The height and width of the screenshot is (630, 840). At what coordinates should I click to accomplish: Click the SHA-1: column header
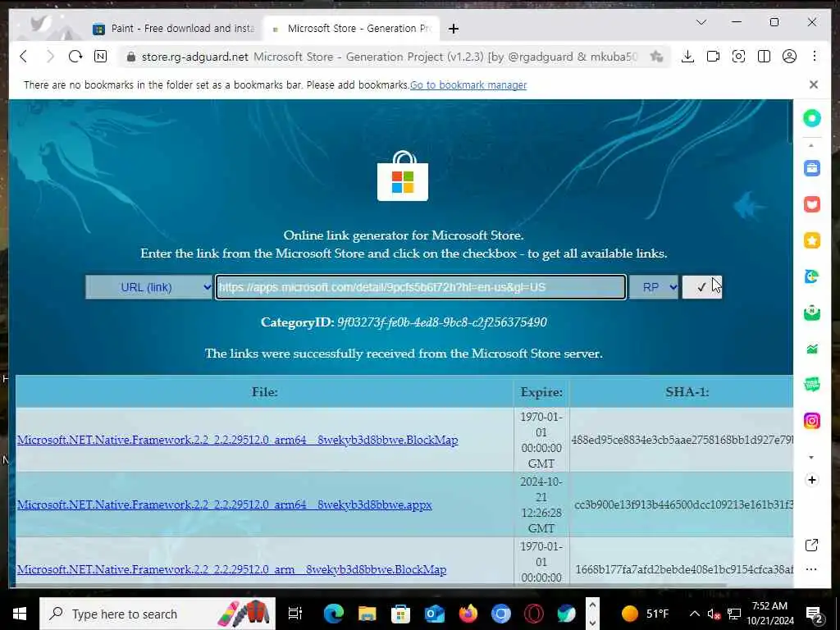pyautogui.click(x=687, y=392)
